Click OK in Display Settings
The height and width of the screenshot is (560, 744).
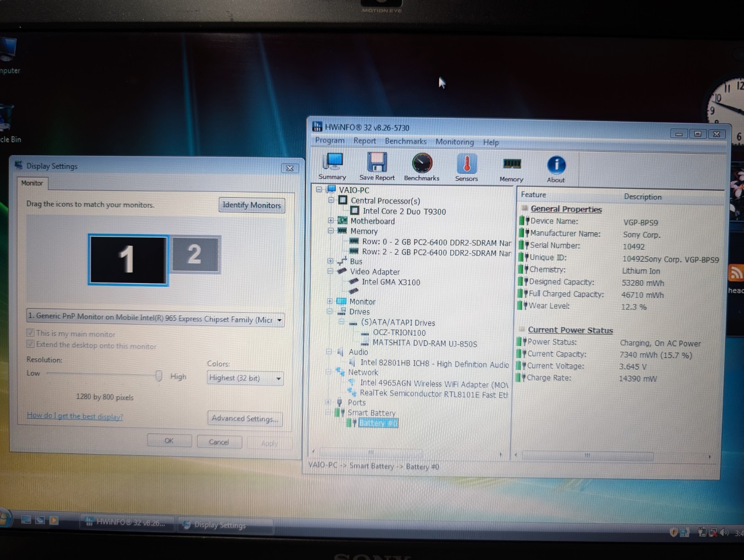(169, 440)
